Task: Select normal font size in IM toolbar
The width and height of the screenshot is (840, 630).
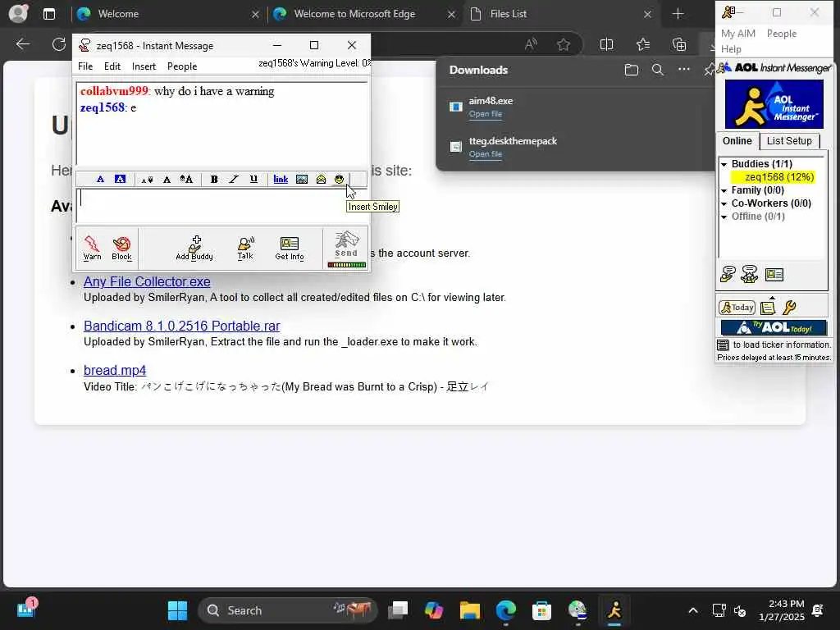Action: click(167, 180)
